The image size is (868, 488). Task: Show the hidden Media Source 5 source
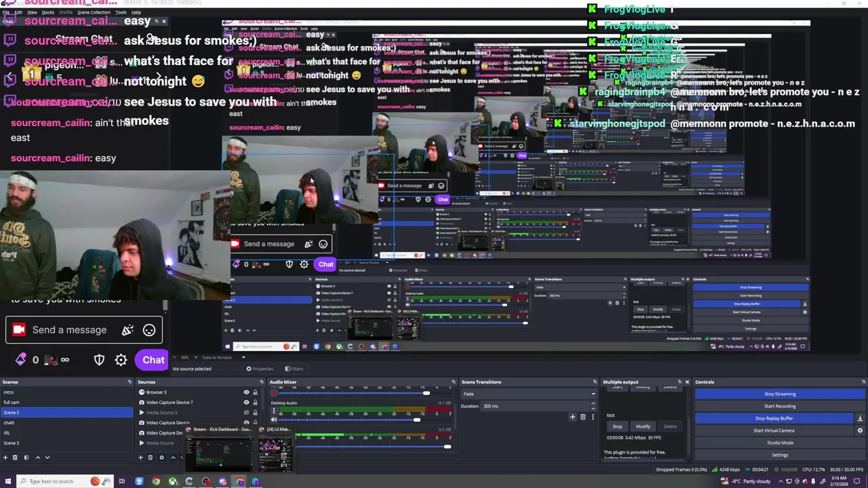[246, 412]
